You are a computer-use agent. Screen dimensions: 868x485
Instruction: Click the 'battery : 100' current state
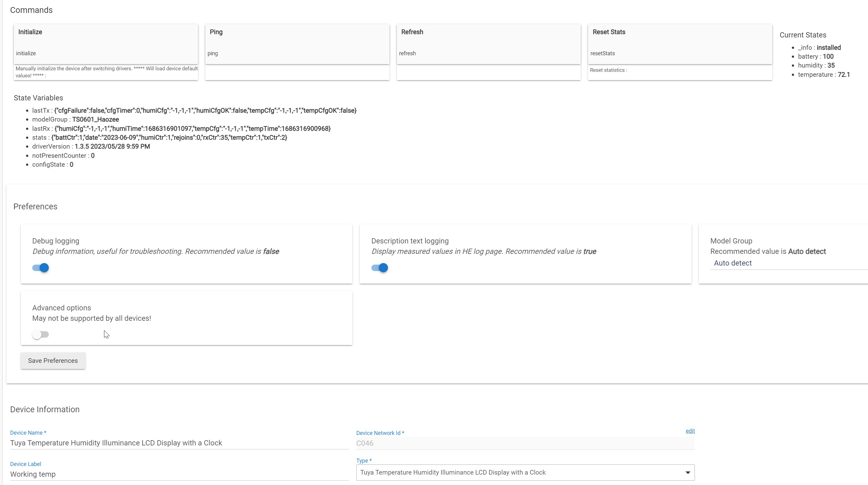coord(816,56)
